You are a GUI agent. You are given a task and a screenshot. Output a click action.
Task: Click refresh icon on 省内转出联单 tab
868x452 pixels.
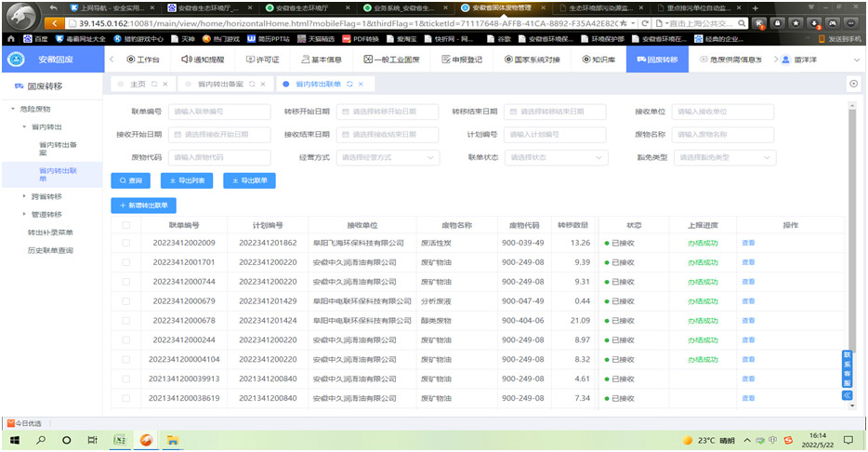tap(349, 84)
